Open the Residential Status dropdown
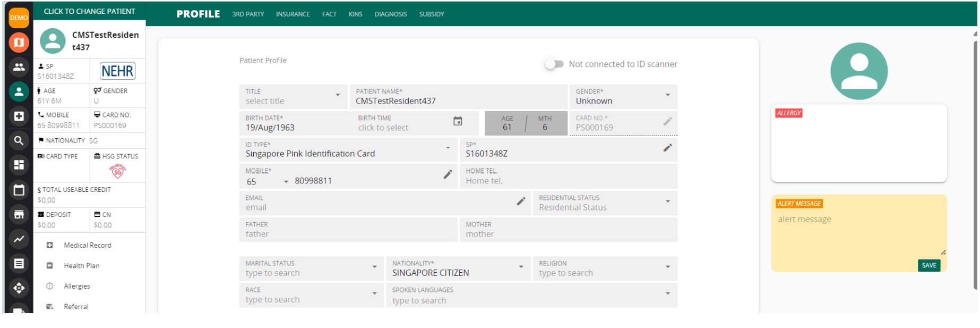This screenshot has height=328, width=980. (605, 203)
